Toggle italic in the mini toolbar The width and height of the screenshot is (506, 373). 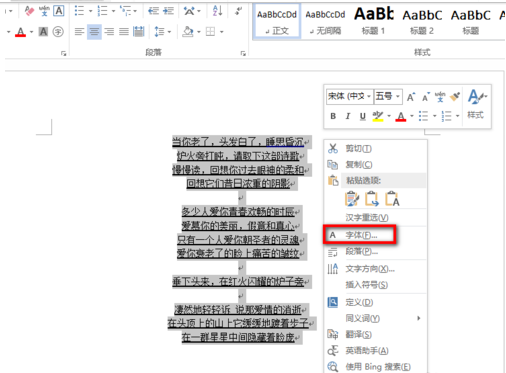(348, 116)
